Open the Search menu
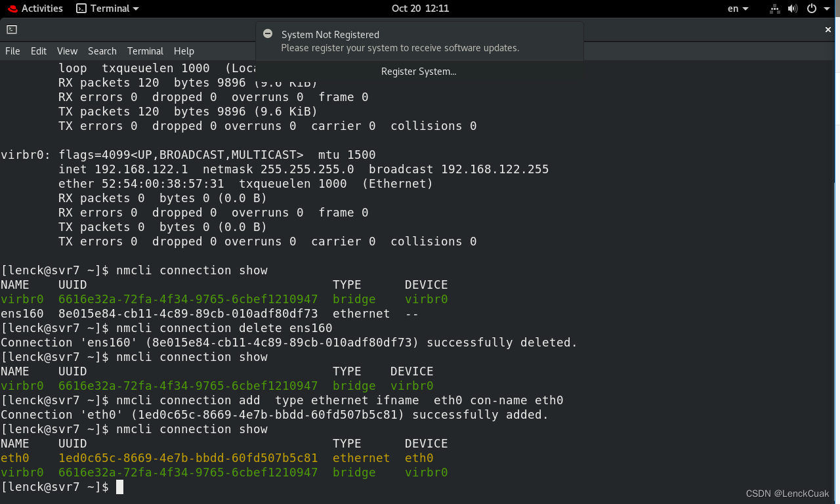This screenshot has height=504, width=840. pos(102,51)
